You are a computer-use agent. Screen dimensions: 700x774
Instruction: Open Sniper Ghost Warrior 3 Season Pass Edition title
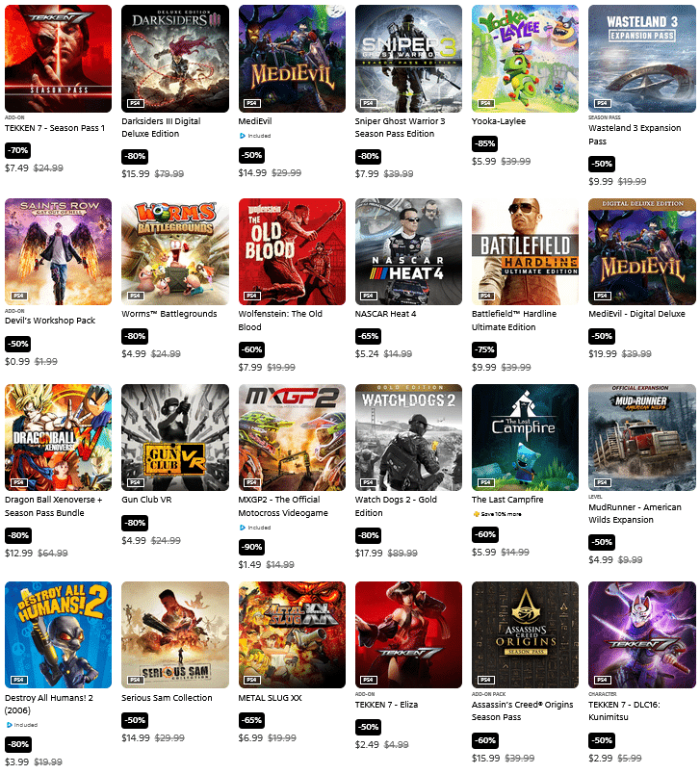pyautogui.click(x=400, y=127)
